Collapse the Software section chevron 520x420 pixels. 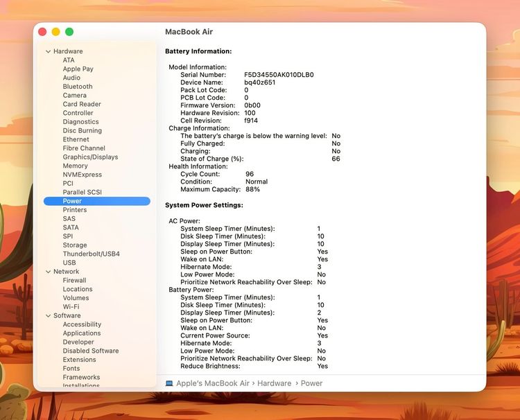point(48,315)
